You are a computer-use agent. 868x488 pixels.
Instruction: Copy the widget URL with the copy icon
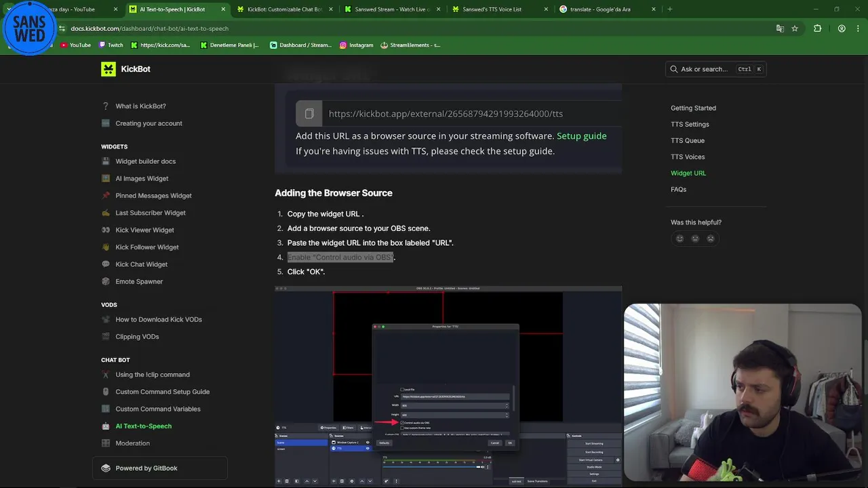pyautogui.click(x=309, y=114)
